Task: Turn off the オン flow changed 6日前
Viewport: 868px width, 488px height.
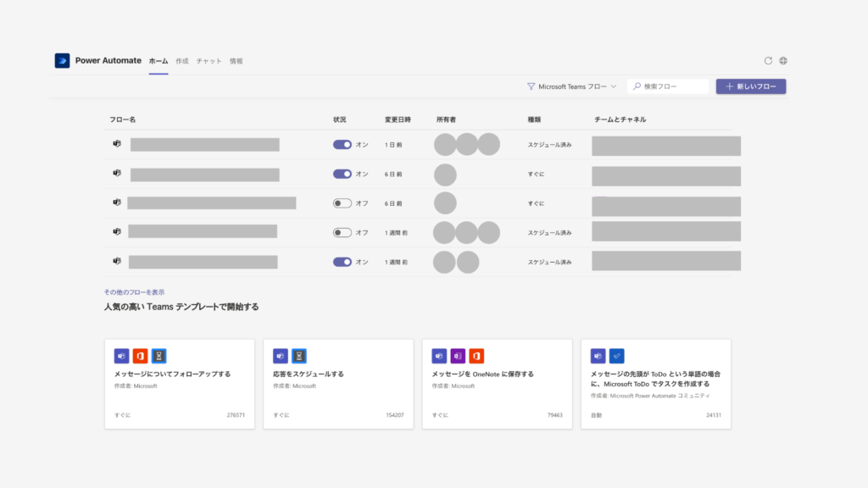Action: [342, 174]
